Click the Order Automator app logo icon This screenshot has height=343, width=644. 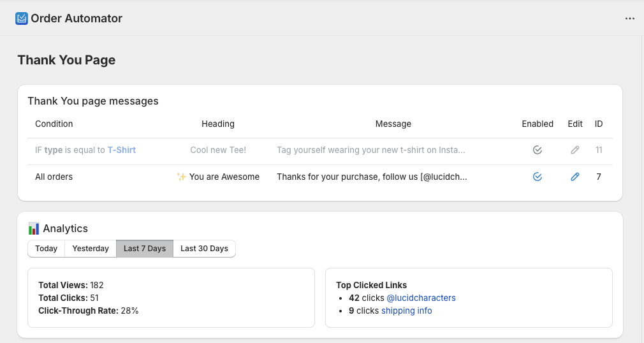pyautogui.click(x=22, y=18)
